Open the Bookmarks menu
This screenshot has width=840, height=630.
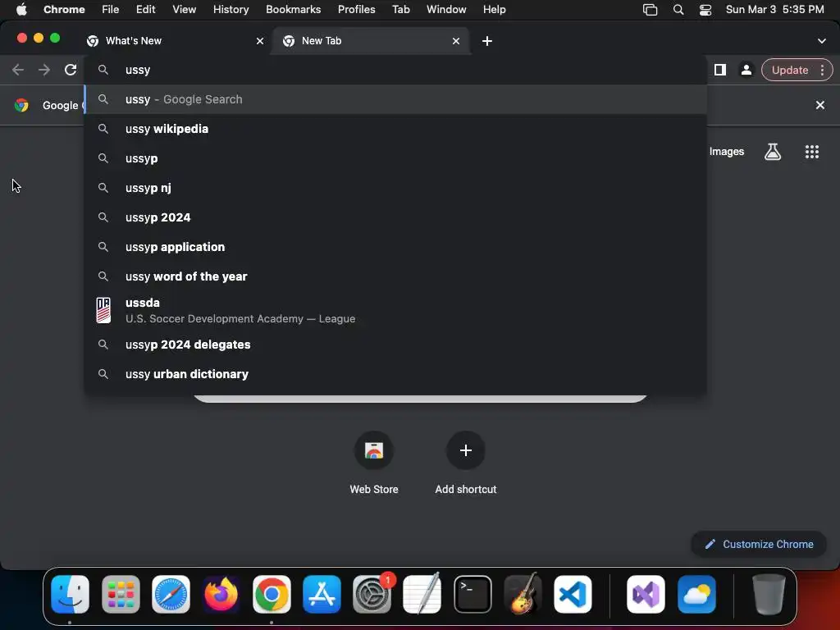pyautogui.click(x=293, y=9)
